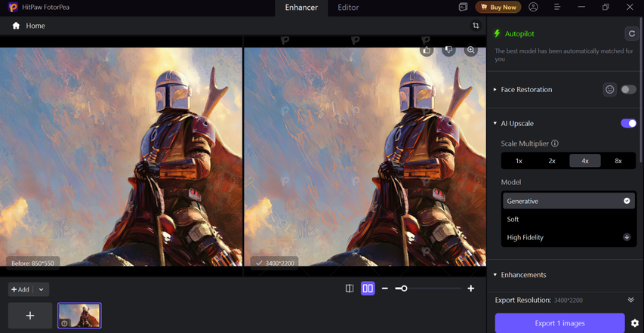Click the HitPaw FotorPea logo icon

[x=13, y=7]
